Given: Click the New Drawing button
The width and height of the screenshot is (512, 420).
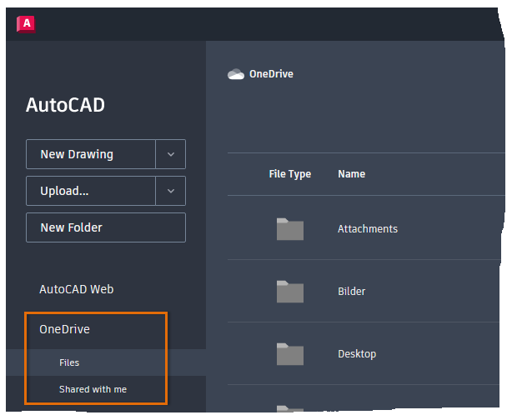Looking at the screenshot, I should [x=91, y=154].
